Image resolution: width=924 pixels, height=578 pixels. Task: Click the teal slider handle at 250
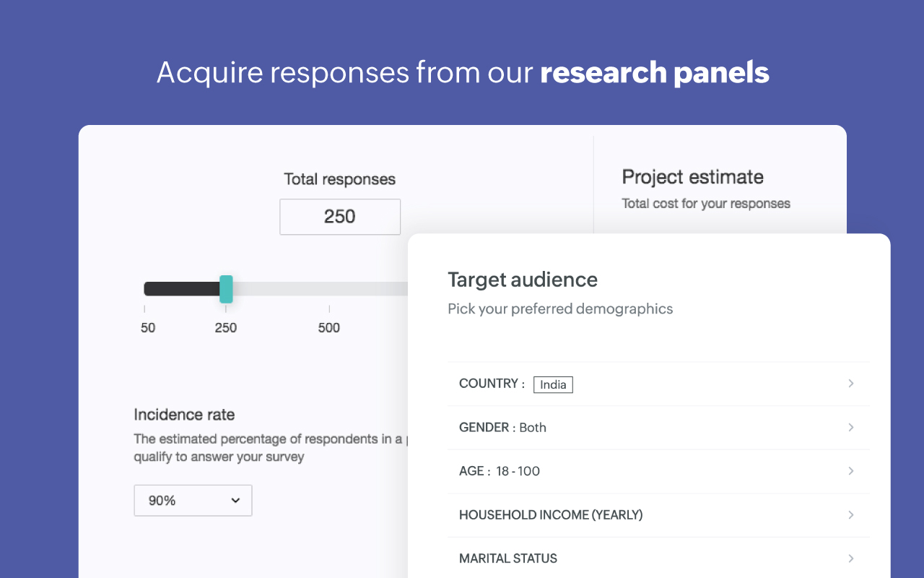[x=226, y=289]
